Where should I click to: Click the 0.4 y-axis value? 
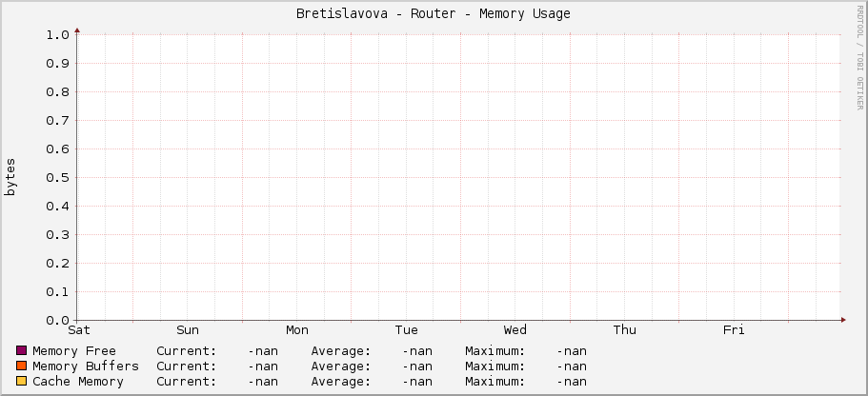click(57, 207)
